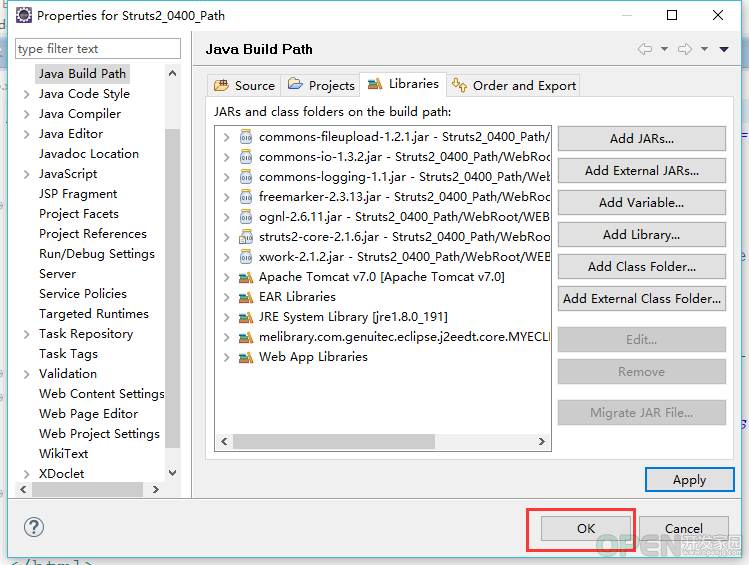Click the help question mark icon
The height and width of the screenshot is (565, 749).
coord(34,527)
